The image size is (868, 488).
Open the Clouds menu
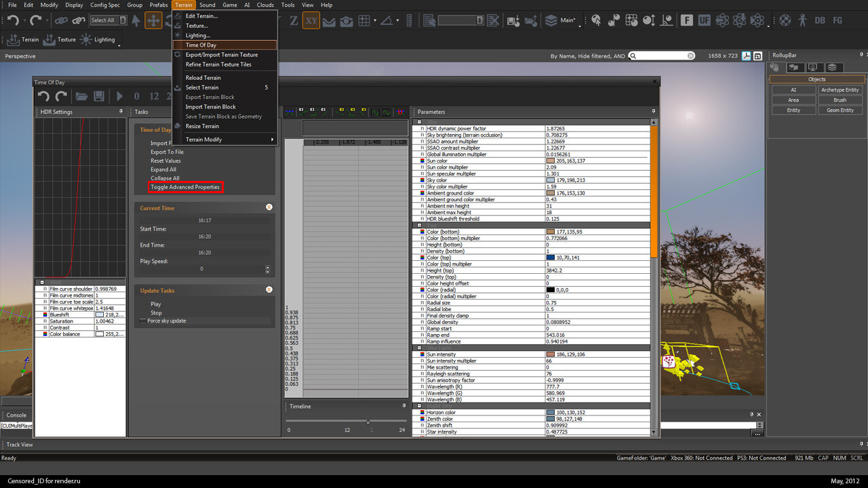pyautogui.click(x=265, y=5)
